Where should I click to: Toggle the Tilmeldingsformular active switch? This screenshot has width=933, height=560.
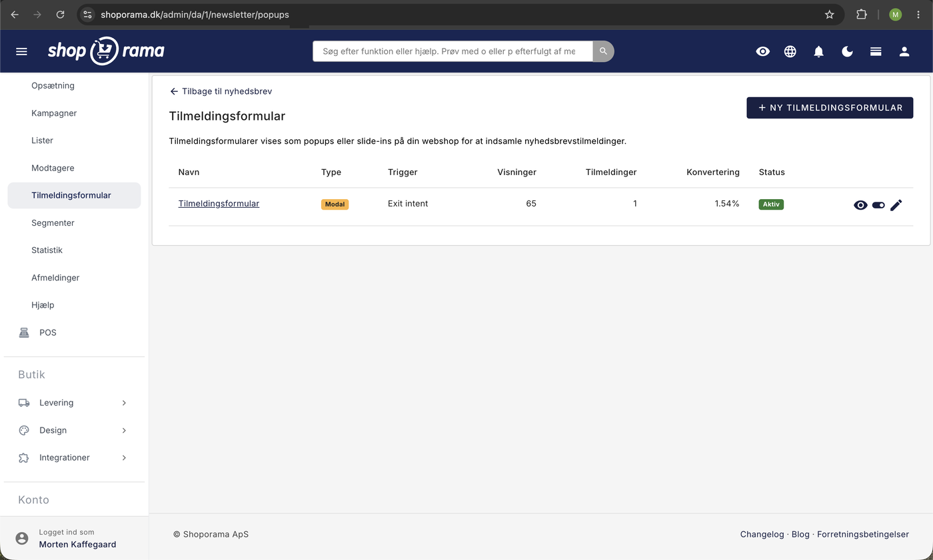(878, 205)
